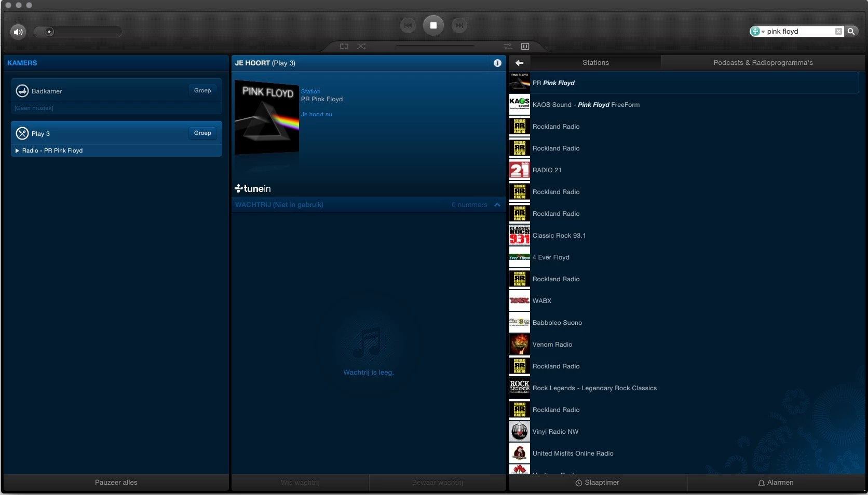Click the KAOS Sound station logo
Image resolution: width=868 pixels, height=495 pixels.
pos(520,105)
